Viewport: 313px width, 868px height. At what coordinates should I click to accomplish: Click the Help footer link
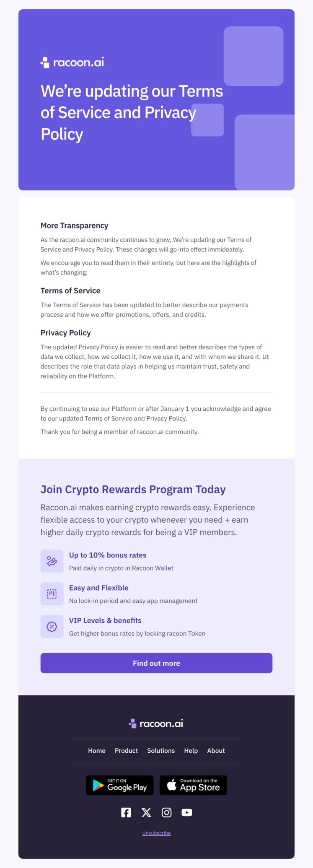click(x=191, y=750)
